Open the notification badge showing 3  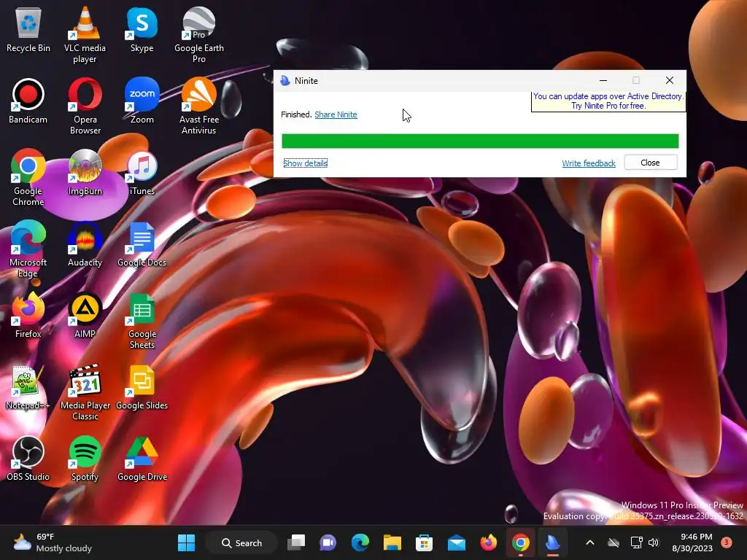tap(727, 542)
